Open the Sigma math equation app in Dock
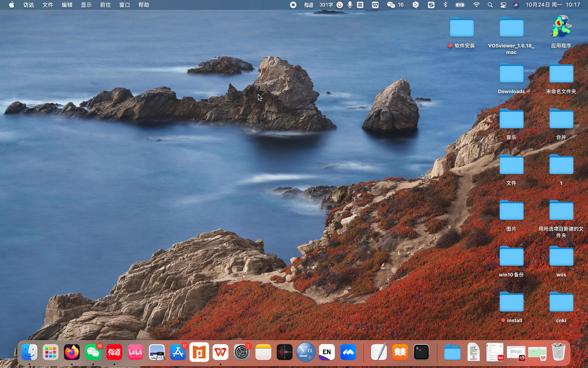588x368 pixels. [306, 352]
